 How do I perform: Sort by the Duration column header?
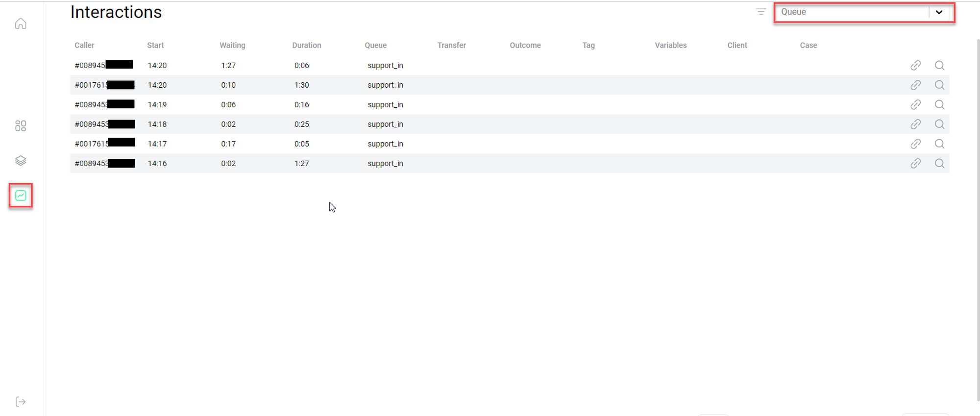coord(306,45)
